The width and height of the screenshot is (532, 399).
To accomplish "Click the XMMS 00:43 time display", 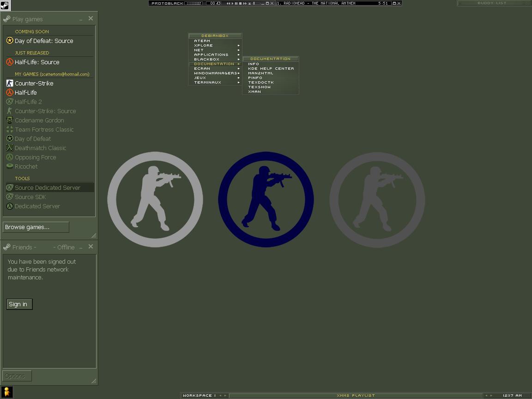I will 213,3.
